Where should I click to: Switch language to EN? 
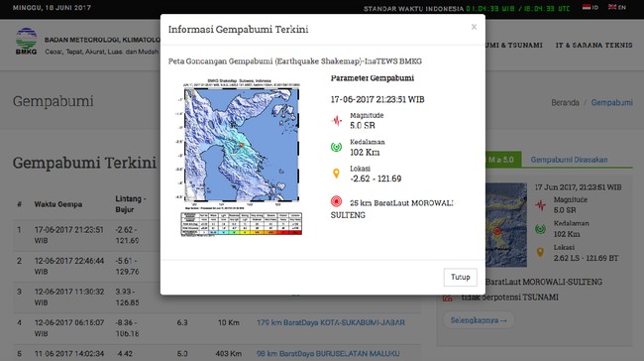tap(617, 7)
